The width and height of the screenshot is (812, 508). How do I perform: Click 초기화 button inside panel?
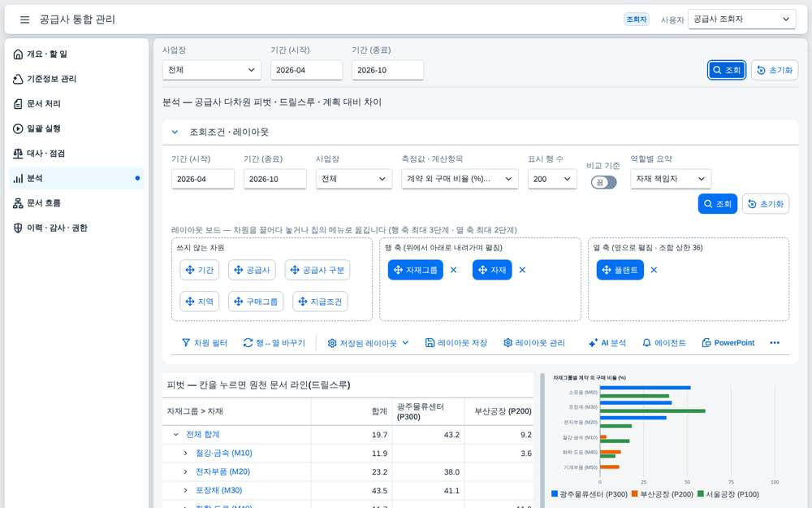point(766,204)
